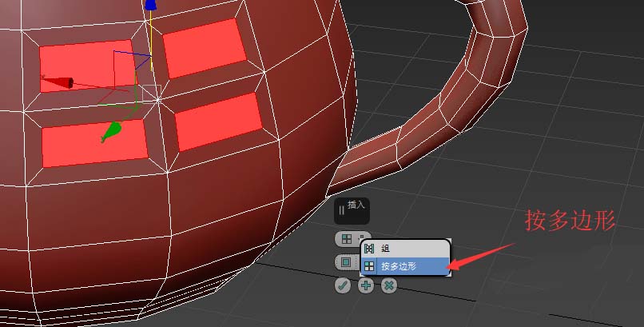The height and width of the screenshot is (327, 644).
Task: Click the green Y-axis gizmo cone
Action: [x=111, y=132]
